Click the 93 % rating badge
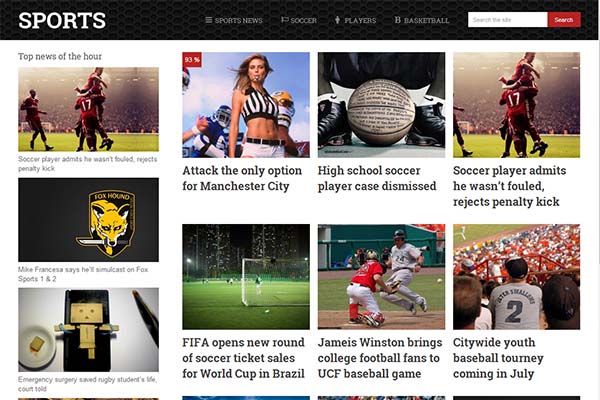 pyautogui.click(x=192, y=60)
